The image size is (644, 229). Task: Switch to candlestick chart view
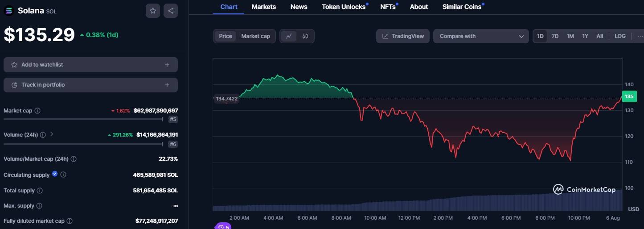(305, 36)
